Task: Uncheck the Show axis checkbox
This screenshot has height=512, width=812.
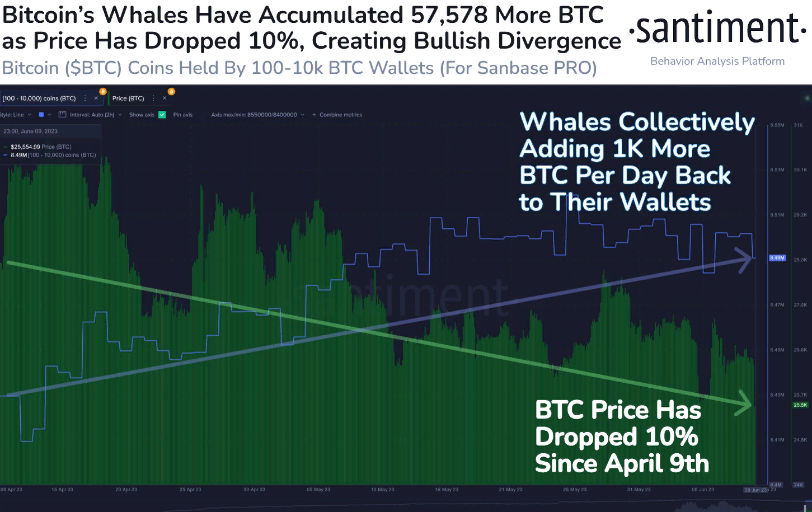Action: [x=162, y=115]
